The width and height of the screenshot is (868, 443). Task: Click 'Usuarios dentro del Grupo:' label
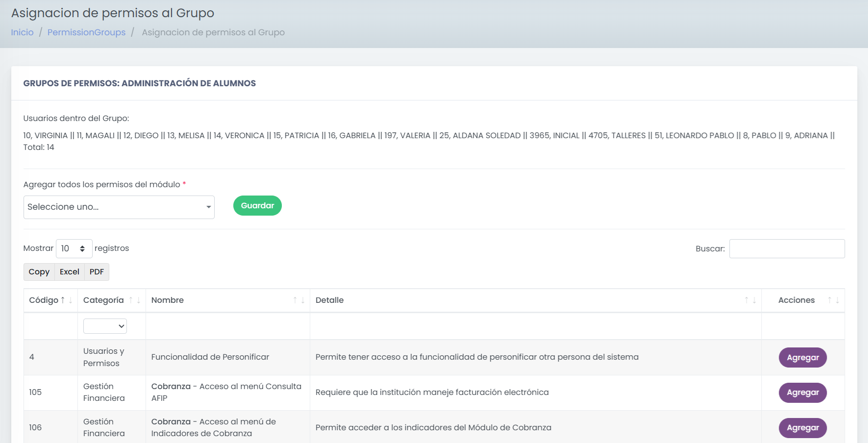tap(76, 119)
